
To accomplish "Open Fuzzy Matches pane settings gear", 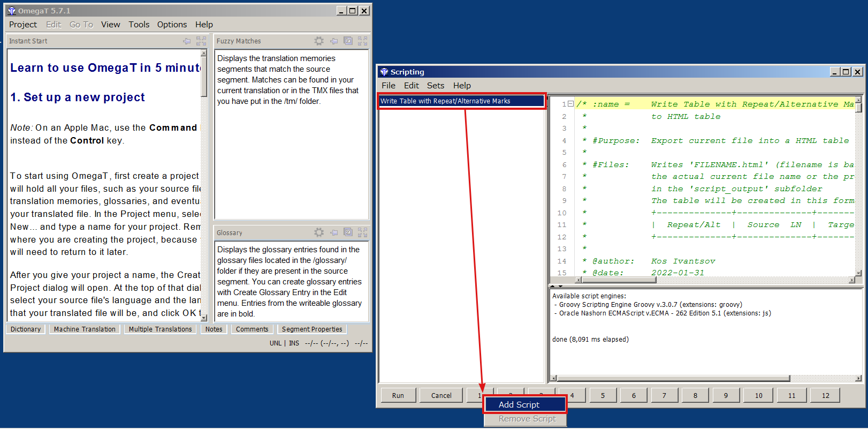I will [319, 41].
